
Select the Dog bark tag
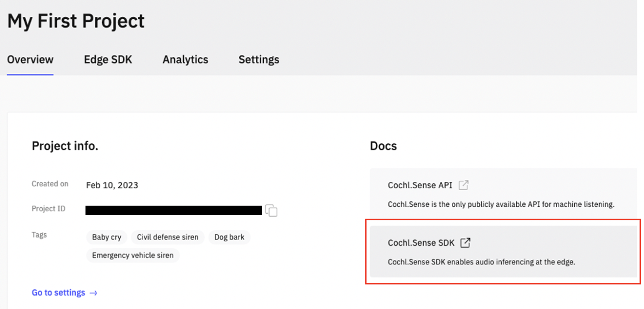(229, 237)
